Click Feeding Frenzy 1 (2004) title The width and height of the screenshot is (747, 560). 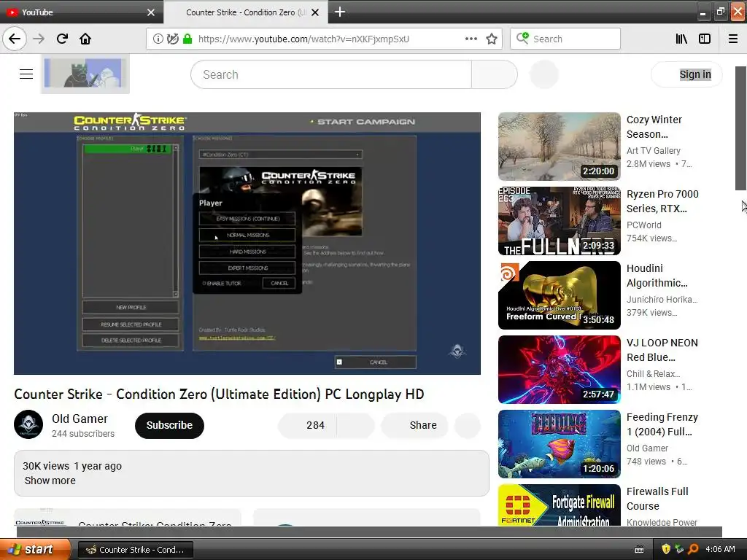(x=662, y=424)
